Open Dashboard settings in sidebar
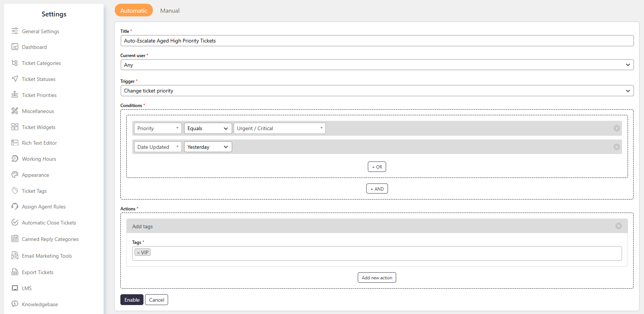Viewport: 644px width, 314px height. click(x=34, y=47)
